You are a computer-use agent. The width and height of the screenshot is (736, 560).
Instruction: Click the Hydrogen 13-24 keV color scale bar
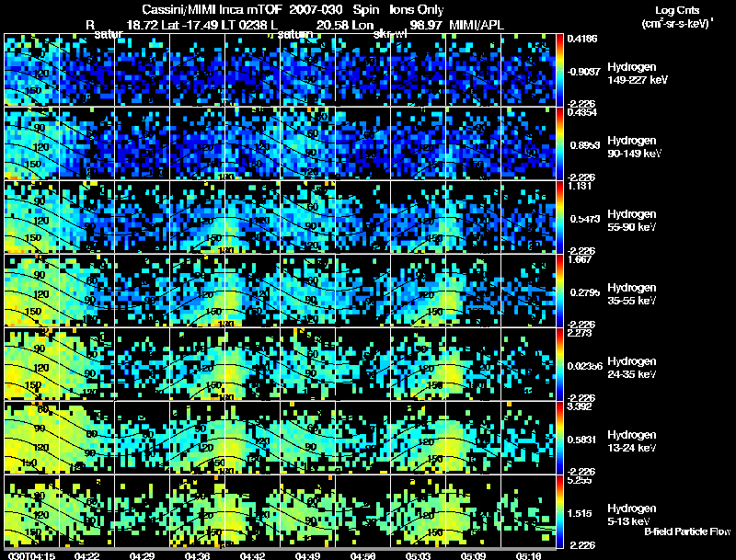(x=559, y=438)
